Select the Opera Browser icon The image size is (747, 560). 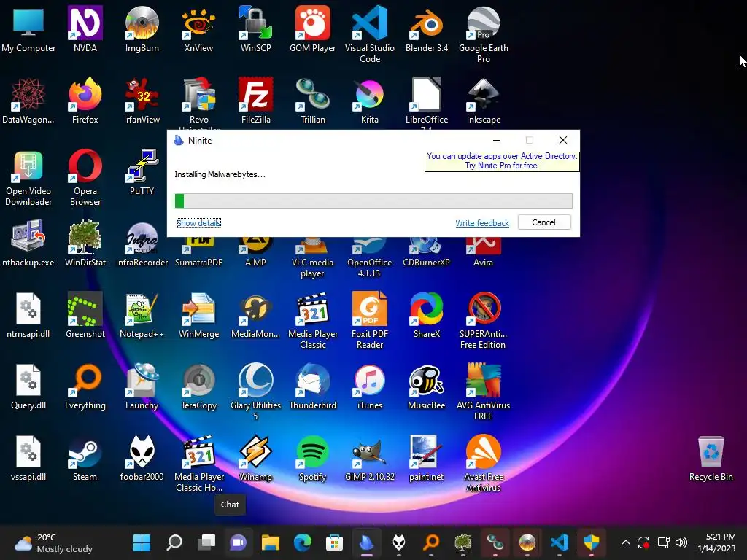click(x=85, y=177)
